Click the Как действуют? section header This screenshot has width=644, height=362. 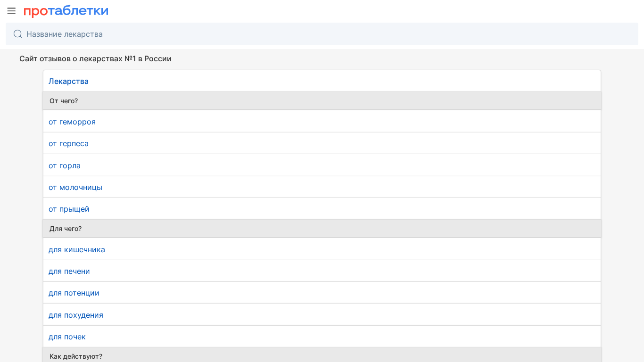[x=76, y=356]
